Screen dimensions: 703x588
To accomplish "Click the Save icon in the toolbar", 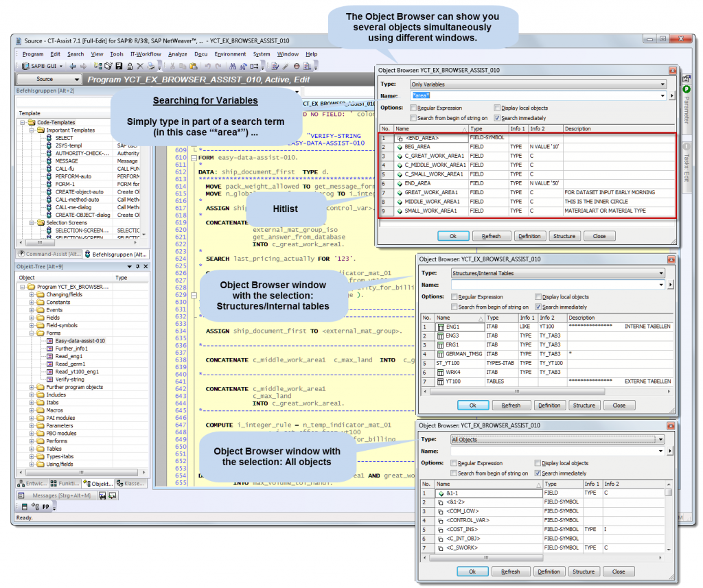I will pyautogui.click(x=119, y=65).
